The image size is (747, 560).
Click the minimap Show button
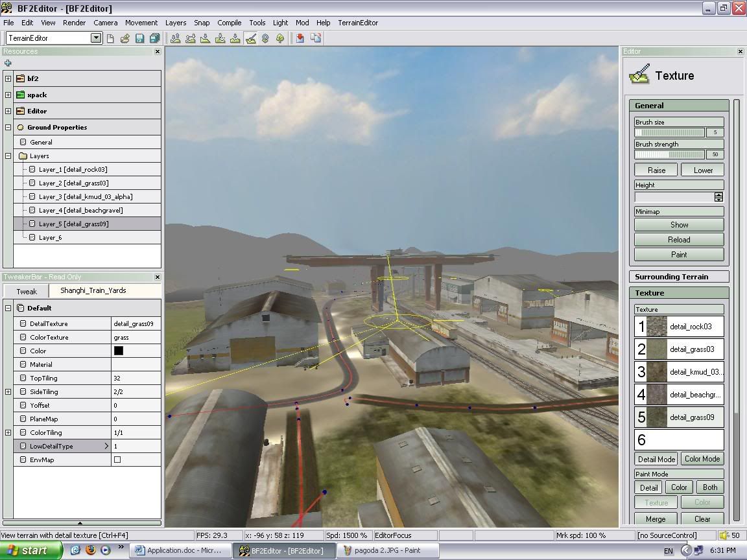[679, 225]
